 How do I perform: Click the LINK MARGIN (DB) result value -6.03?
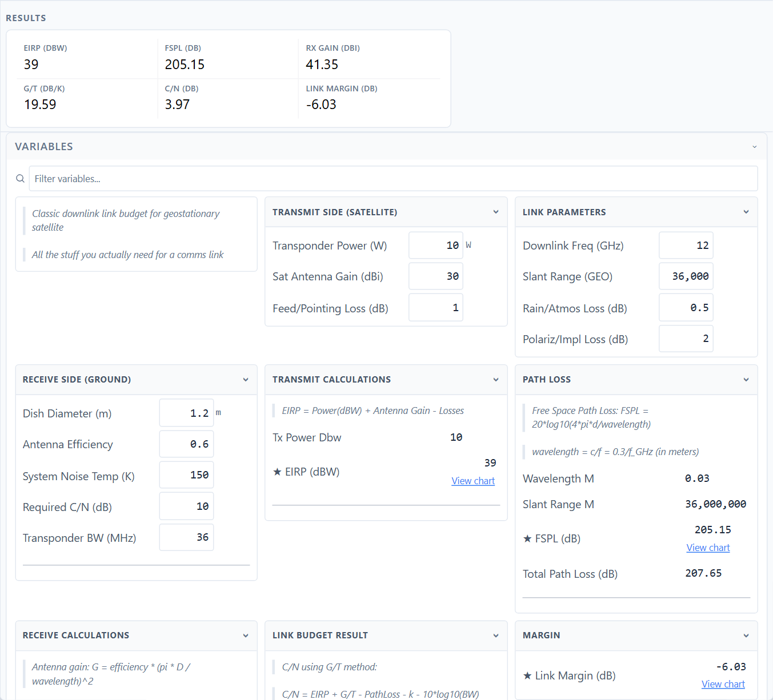point(321,104)
